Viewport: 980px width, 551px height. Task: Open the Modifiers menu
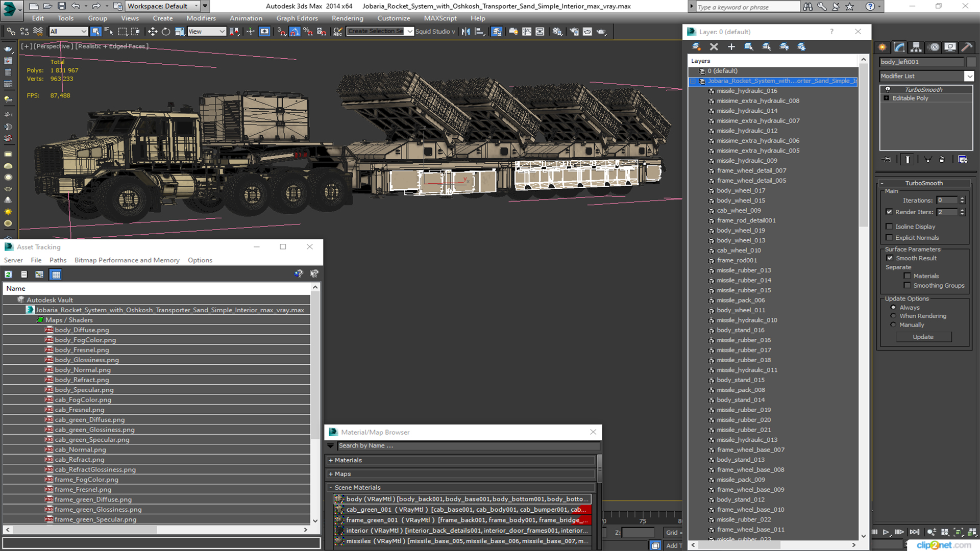[x=201, y=18]
